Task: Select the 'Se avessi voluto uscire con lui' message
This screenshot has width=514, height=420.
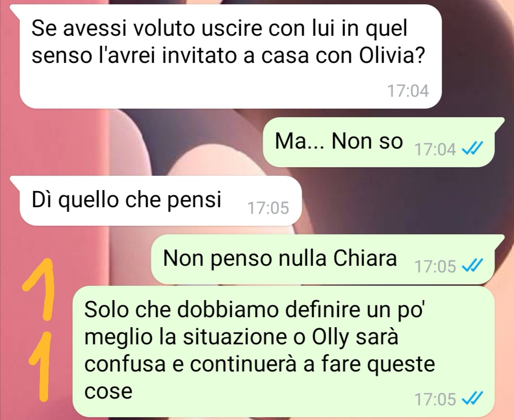Action: 230,56
